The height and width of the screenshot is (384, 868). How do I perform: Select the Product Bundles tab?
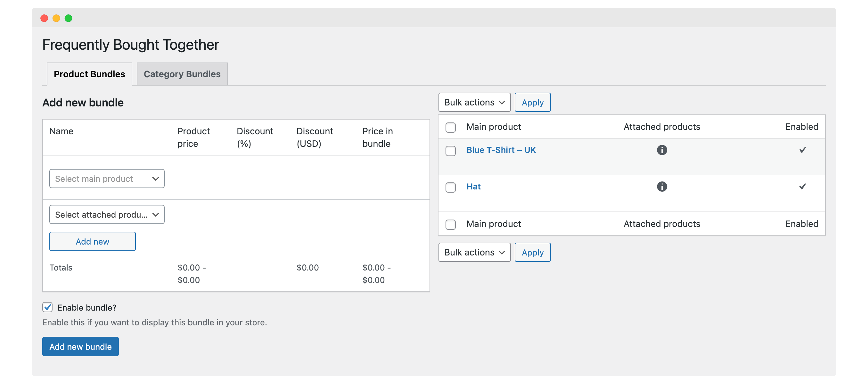pos(89,74)
